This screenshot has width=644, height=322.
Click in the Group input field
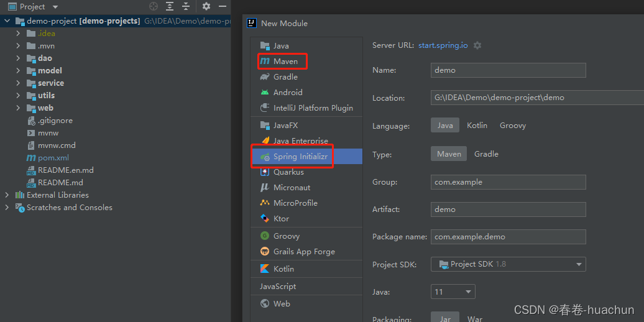click(x=508, y=182)
